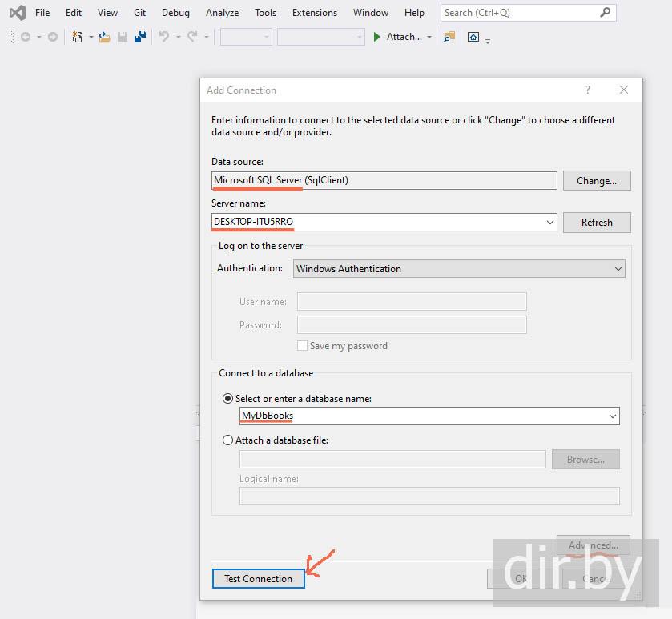Choose Select or enter a database name
This screenshot has height=619, width=672.
click(227, 399)
